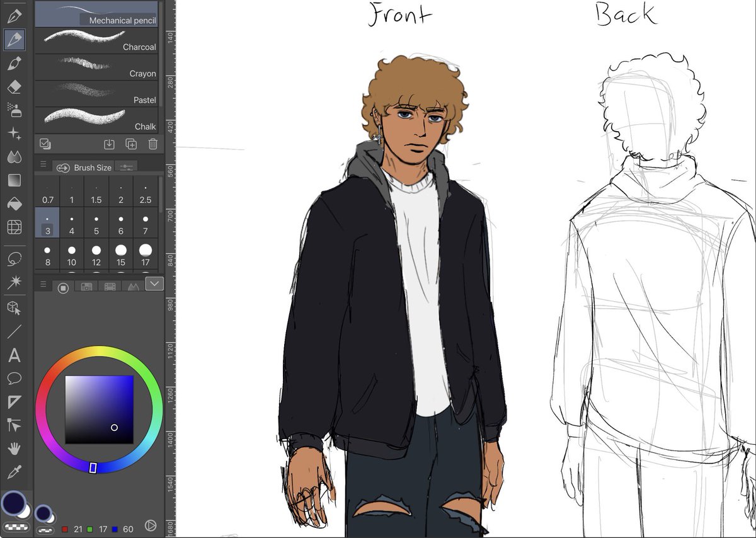Viewport: 756px width, 538px height.
Task: Select the highlighted Pencil tool
Action: coord(14,40)
